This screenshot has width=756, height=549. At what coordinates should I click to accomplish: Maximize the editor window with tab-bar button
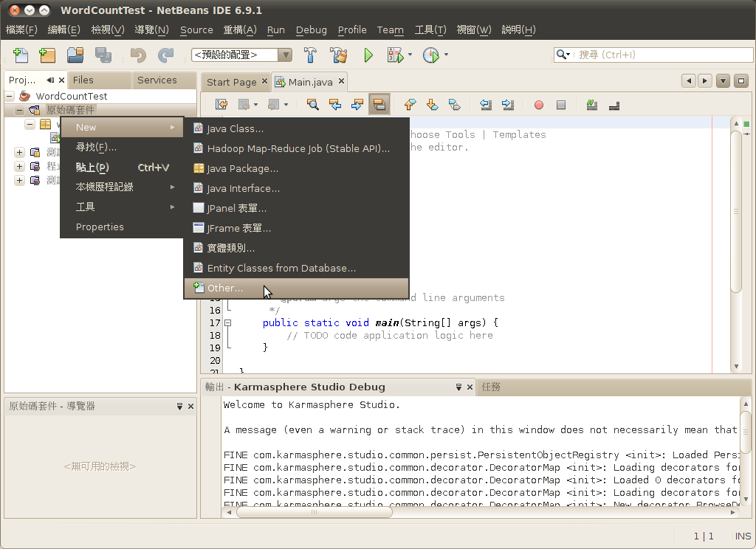(x=741, y=80)
